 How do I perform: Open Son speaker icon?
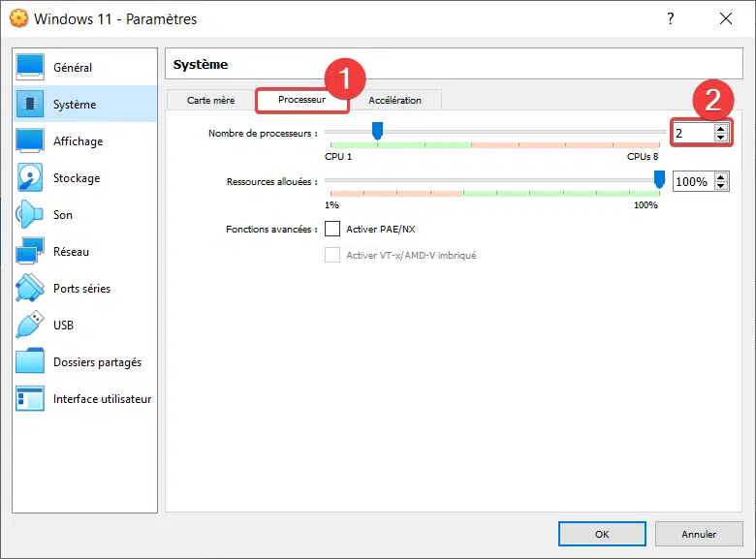click(x=30, y=214)
